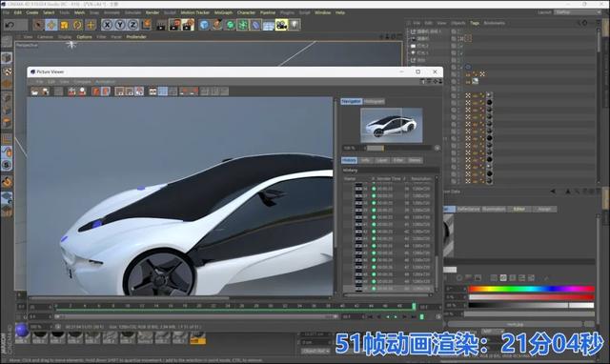Switch to the Histogram tab
This screenshot has width=610, height=364.
click(374, 102)
